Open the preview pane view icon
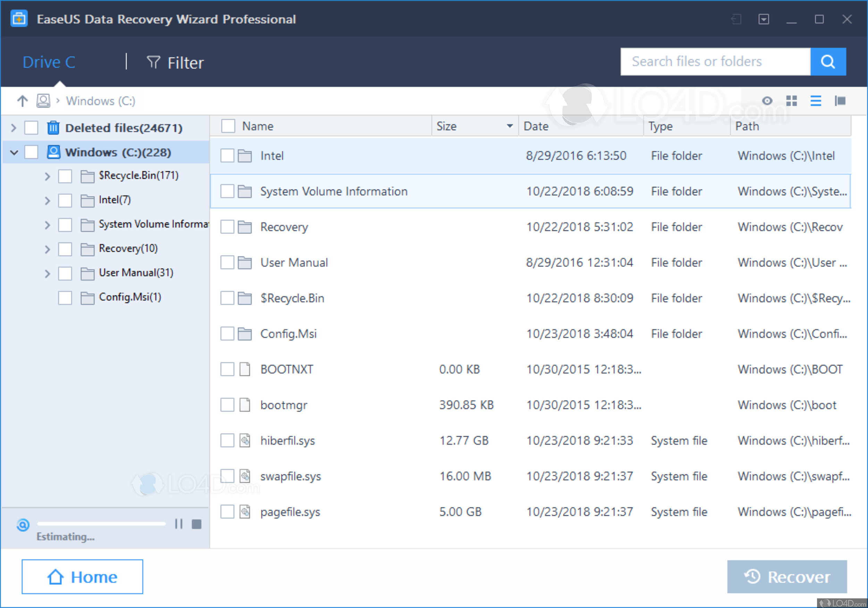The height and width of the screenshot is (608, 868). point(840,101)
